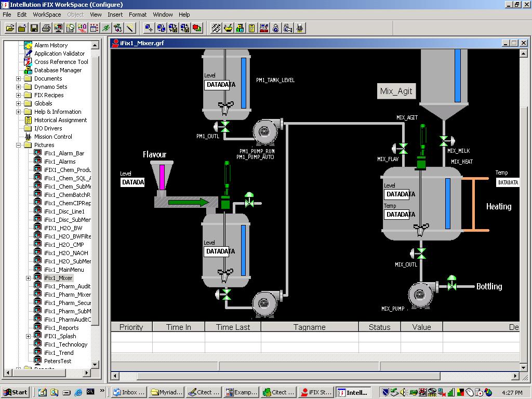
Task: Open the Format menu
Action: (137, 15)
